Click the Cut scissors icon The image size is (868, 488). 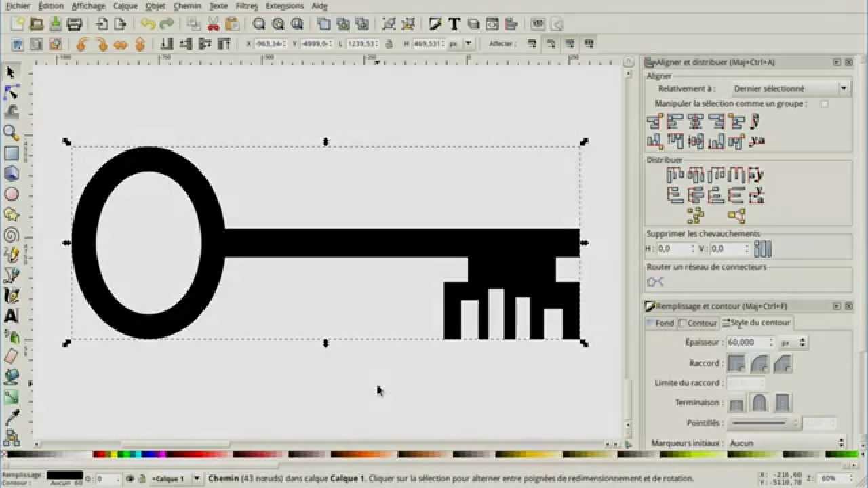[x=213, y=24]
